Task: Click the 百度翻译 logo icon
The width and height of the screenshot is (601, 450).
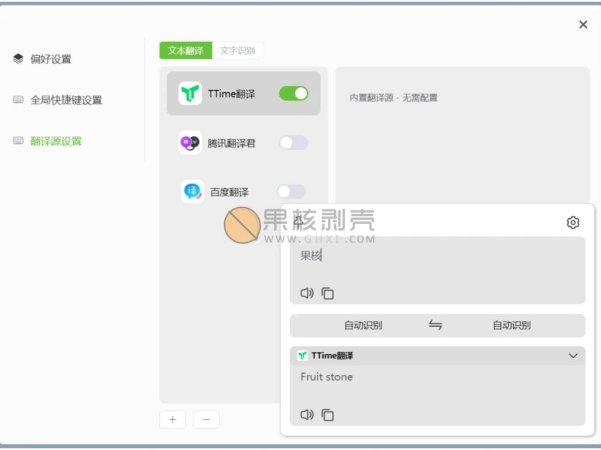Action: tap(192, 191)
